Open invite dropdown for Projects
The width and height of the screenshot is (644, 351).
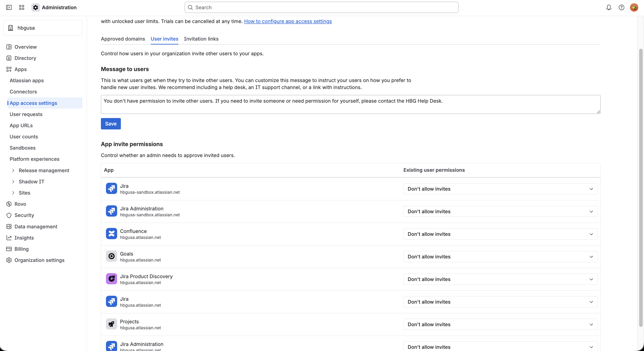(x=501, y=324)
